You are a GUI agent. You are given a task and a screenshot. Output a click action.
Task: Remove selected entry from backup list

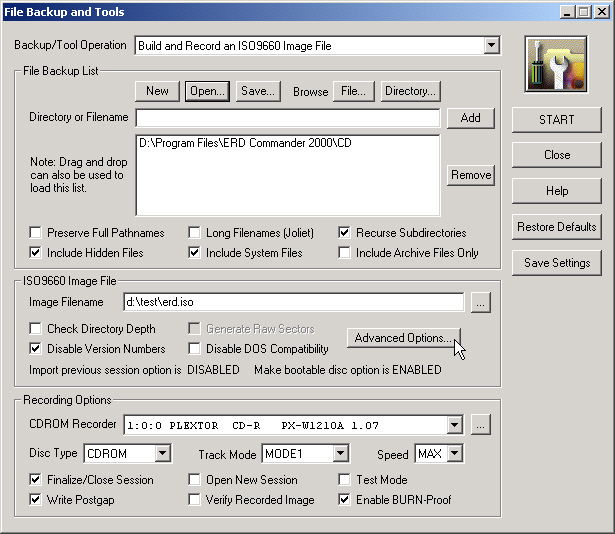coord(470,174)
